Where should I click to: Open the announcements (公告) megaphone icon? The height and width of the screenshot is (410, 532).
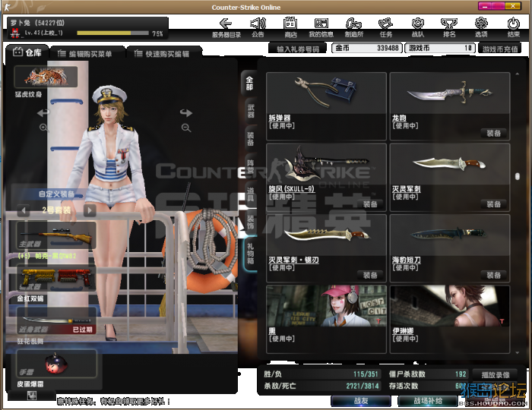[258, 27]
